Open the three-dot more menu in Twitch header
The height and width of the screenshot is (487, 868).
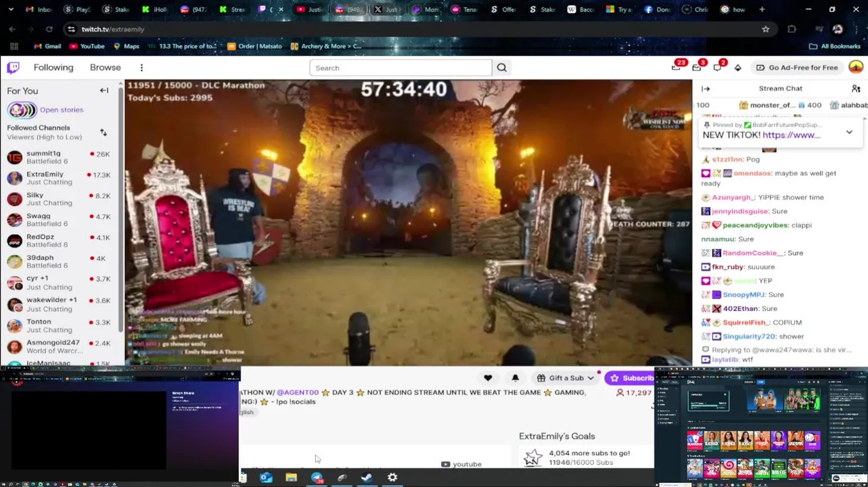pos(141,68)
